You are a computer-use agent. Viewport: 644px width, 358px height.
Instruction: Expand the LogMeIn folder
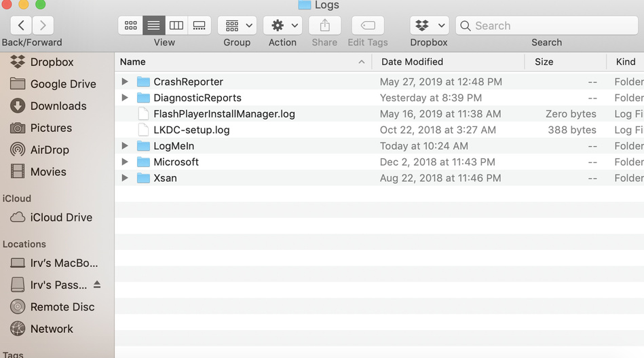pyautogui.click(x=125, y=146)
